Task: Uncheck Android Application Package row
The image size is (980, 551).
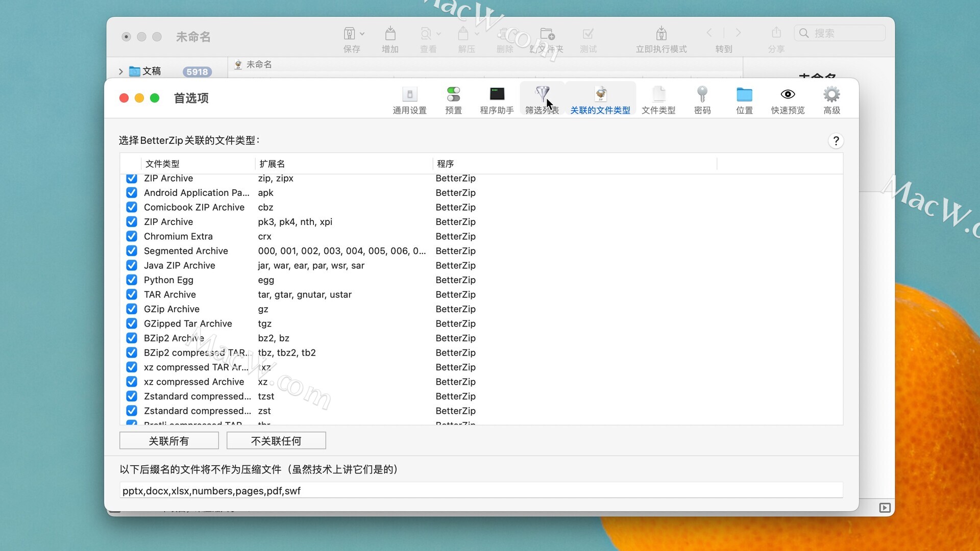Action: [x=132, y=193]
